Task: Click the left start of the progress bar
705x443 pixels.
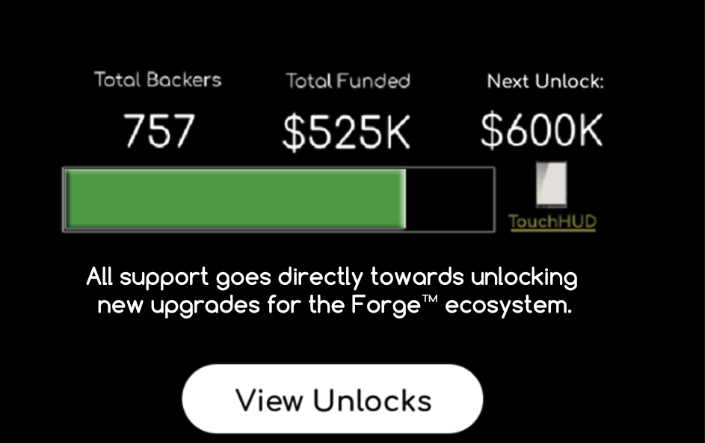Action: click(67, 199)
